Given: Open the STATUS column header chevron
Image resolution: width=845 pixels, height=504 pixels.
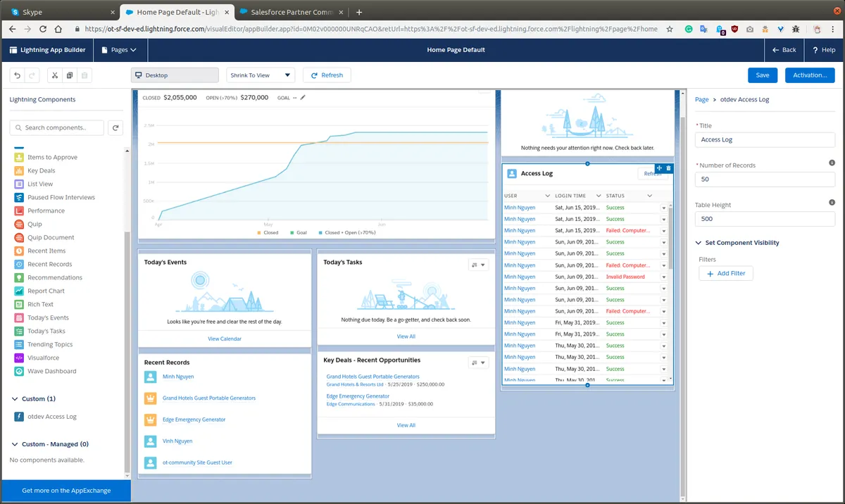Looking at the screenshot, I should [x=650, y=196].
